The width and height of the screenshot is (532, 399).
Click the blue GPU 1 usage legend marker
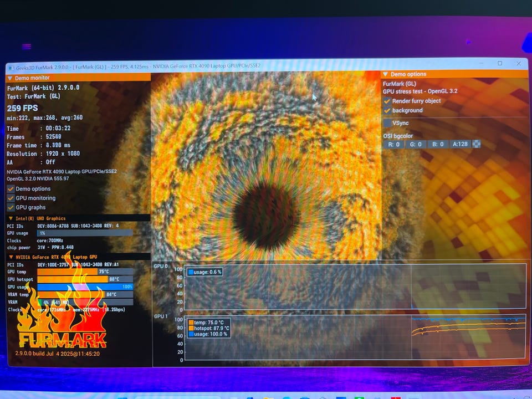[x=191, y=334]
